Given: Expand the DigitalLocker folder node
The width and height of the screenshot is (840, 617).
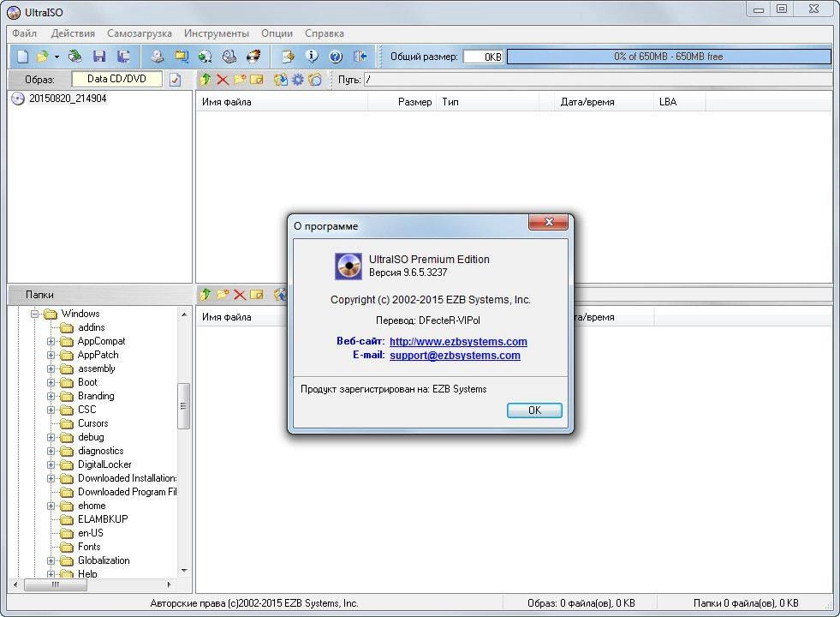Looking at the screenshot, I should [51, 464].
